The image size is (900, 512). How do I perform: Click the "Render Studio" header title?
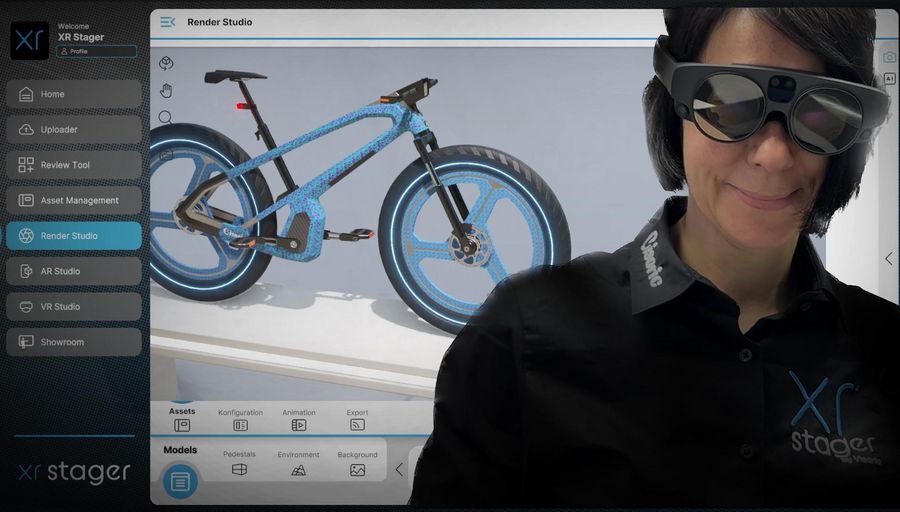220,22
